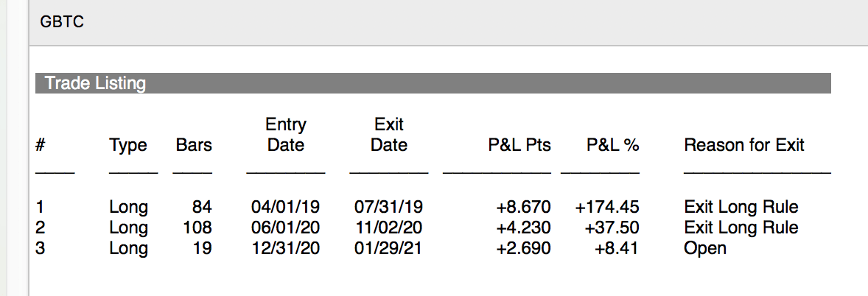This screenshot has height=296, width=868.
Task: Click the +174.45 P&L percent value
Action: click(x=606, y=207)
